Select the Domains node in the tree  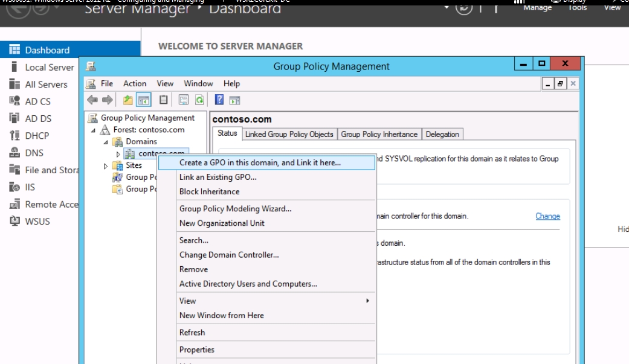(141, 141)
